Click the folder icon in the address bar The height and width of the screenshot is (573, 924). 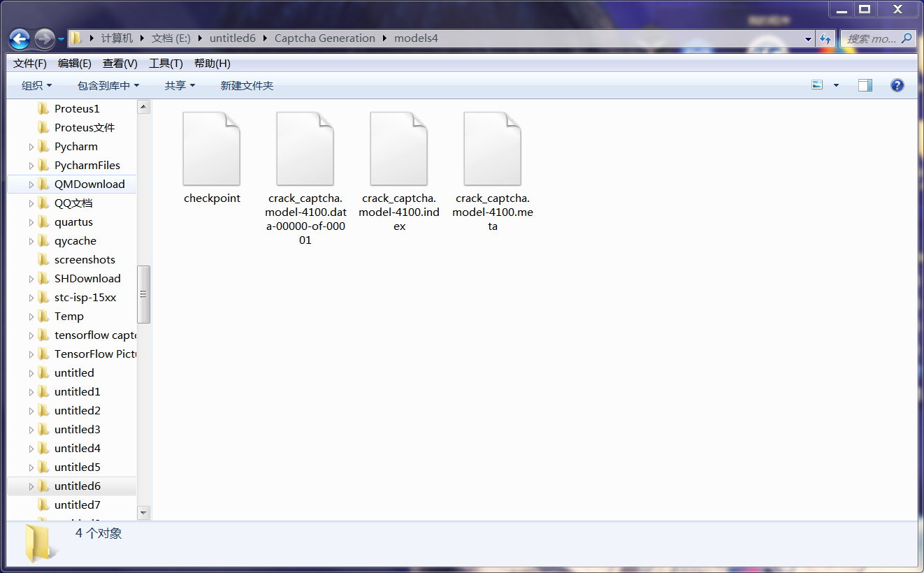(x=76, y=38)
